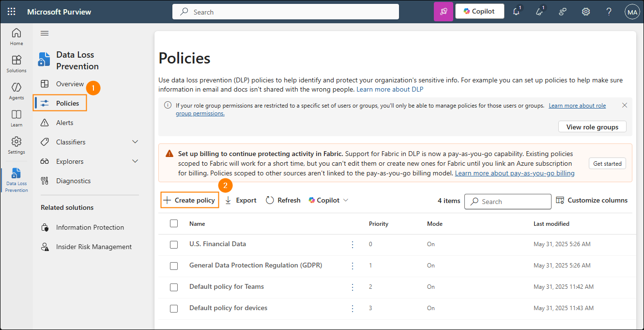Open the announcements megaphone icon
Screen dimensions: 644x330
click(x=540, y=12)
